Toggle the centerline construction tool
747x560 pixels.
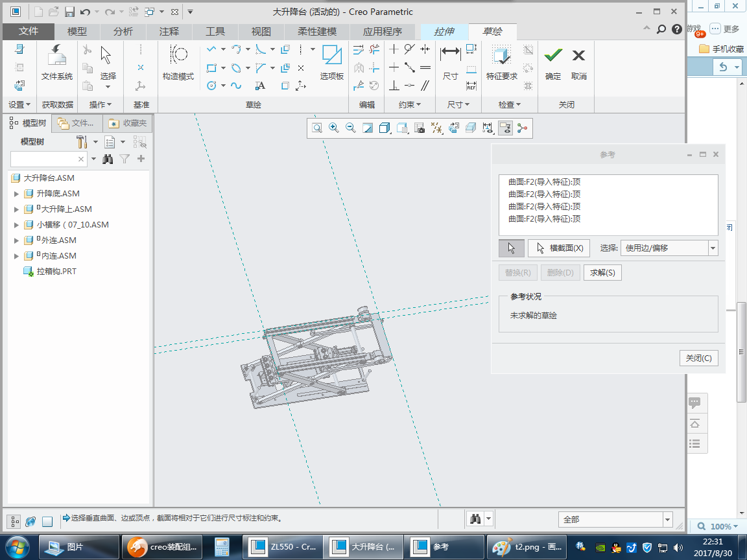pyautogui.click(x=301, y=49)
